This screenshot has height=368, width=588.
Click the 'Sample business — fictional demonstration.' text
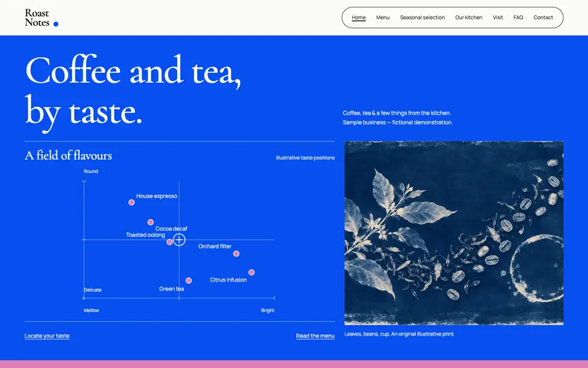pyautogui.click(x=398, y=123)
